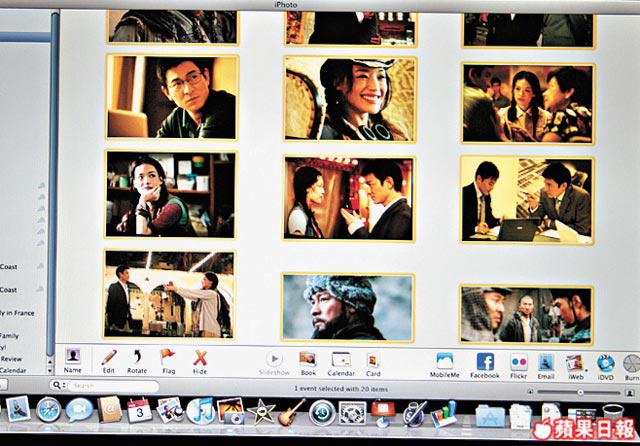Open Numbers from the Dock
This screenshot has height=446, width=640.
443,413
